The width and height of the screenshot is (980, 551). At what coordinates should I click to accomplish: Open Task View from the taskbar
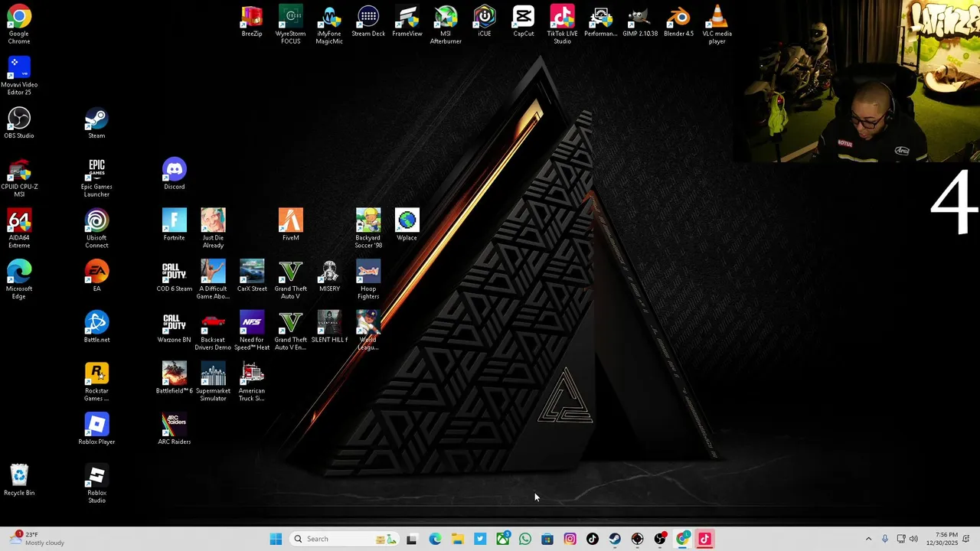(x=412, y=539)
